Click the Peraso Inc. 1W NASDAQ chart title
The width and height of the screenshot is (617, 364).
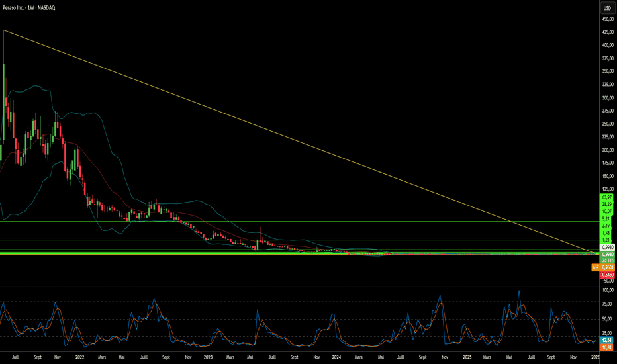pos(28,8)
